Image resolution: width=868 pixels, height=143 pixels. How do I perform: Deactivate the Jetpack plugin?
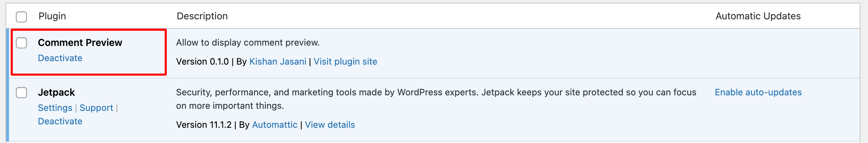[60, 121]
